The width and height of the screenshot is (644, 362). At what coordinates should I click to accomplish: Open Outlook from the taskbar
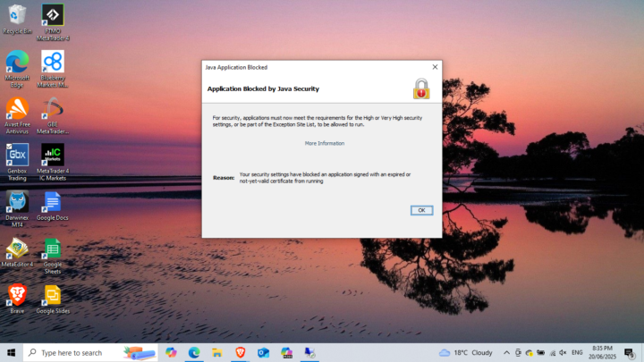pyautogui.click(x=263, y=352)
